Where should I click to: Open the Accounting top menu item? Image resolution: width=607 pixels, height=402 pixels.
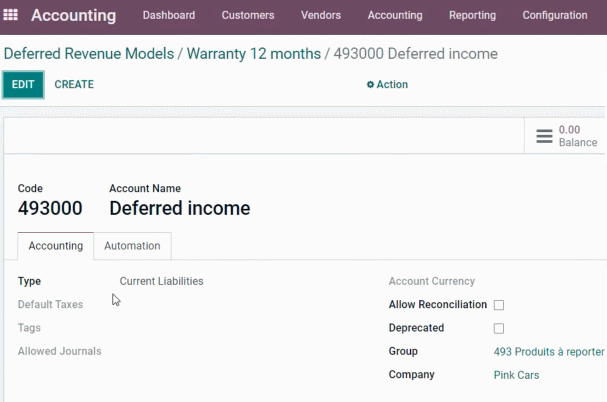395,15
